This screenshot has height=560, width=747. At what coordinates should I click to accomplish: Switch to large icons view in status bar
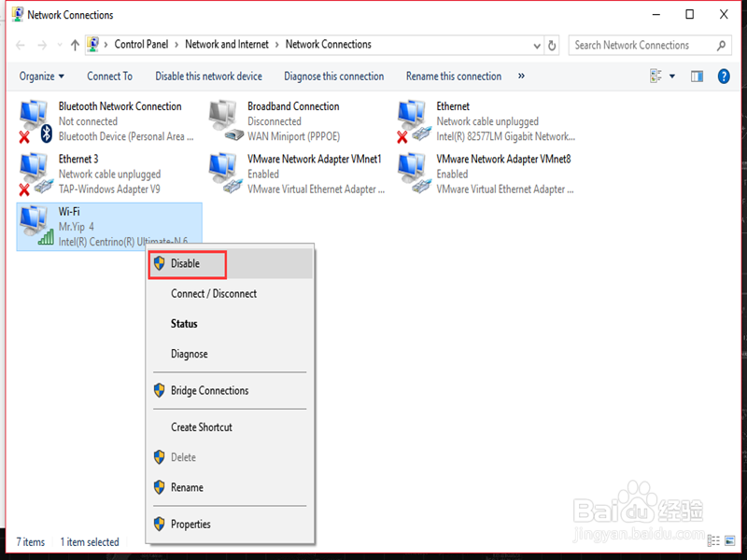point(729,540)
